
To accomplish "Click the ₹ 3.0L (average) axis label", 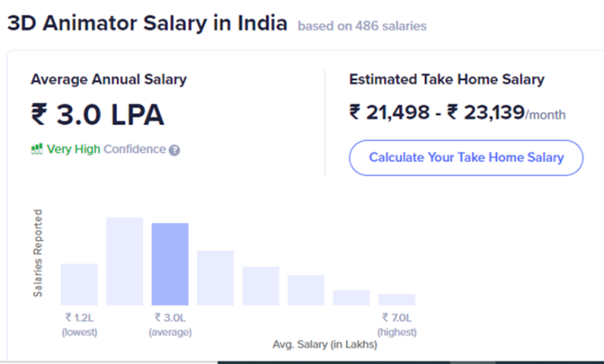I will pyautogui.click(x=170, y=325).
